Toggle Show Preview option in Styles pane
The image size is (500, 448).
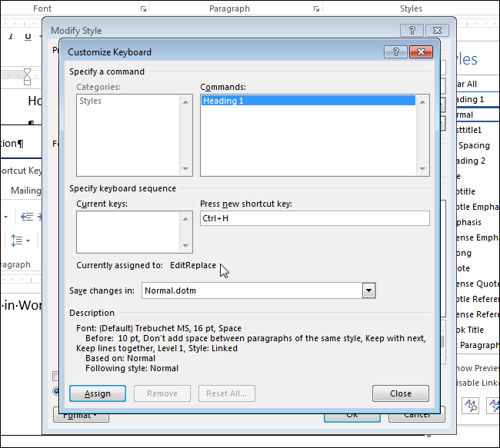pos(478,368)
